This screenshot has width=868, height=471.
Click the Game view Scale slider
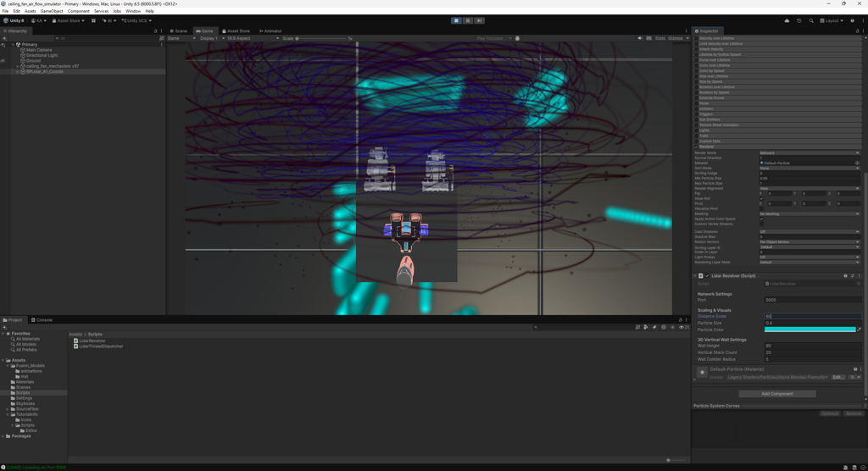point(321,38)
